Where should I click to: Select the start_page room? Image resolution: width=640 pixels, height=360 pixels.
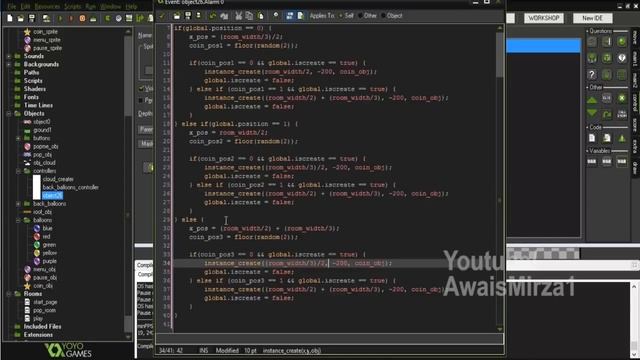pyautogui.click(x=45, y=302)
